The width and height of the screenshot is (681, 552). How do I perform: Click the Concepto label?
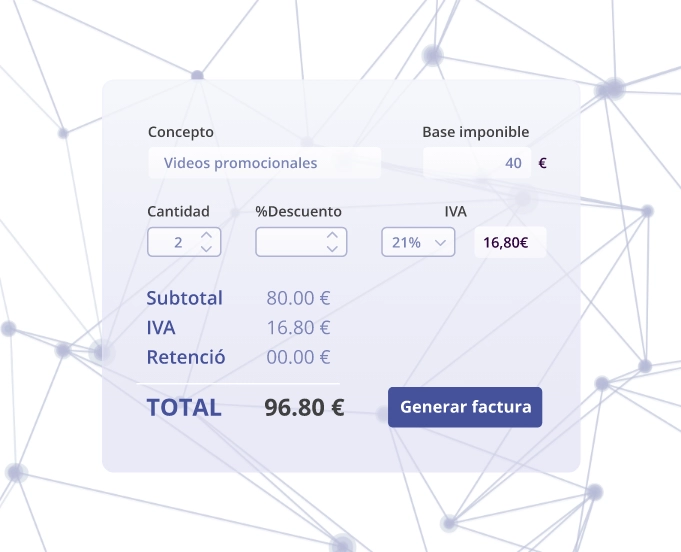click(181, 132)
